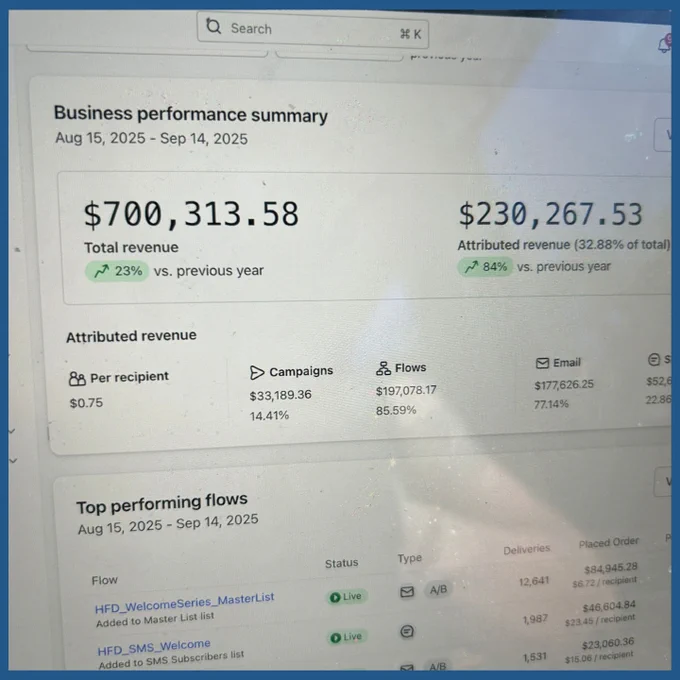680x680 pixels.
Task: Click the Flows diagram icon
Action: point(383,368)
